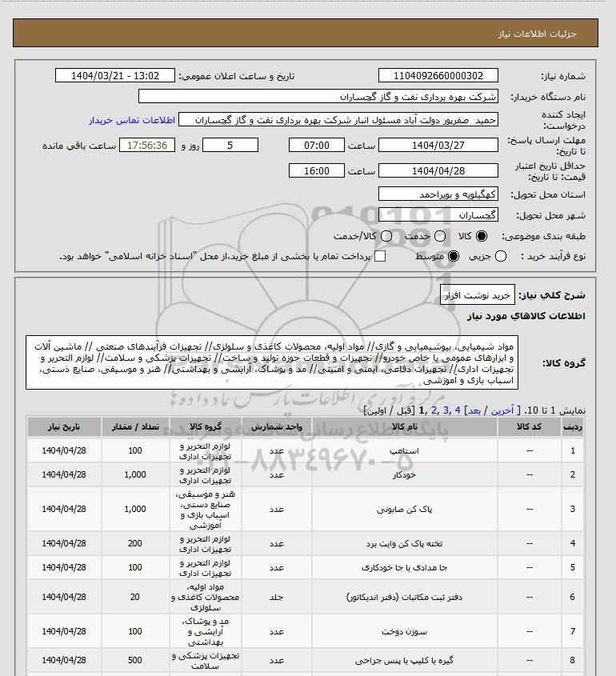Select the استامپ item name cell
Image resolution: width=616 pixels, height=676 pixels.
pyautogui.click(x=404, y=451)
